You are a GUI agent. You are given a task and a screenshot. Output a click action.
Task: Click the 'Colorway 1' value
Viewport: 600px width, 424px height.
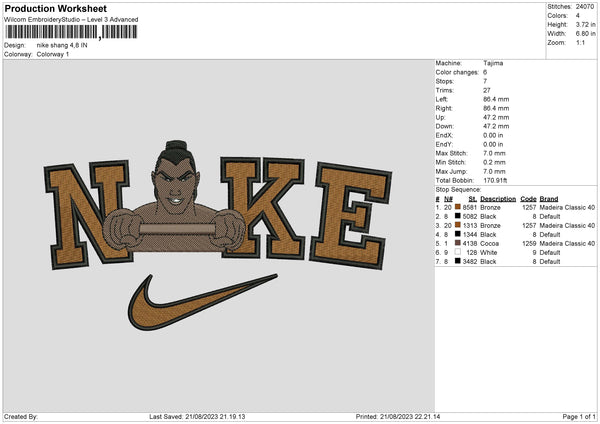click(53, 54)
